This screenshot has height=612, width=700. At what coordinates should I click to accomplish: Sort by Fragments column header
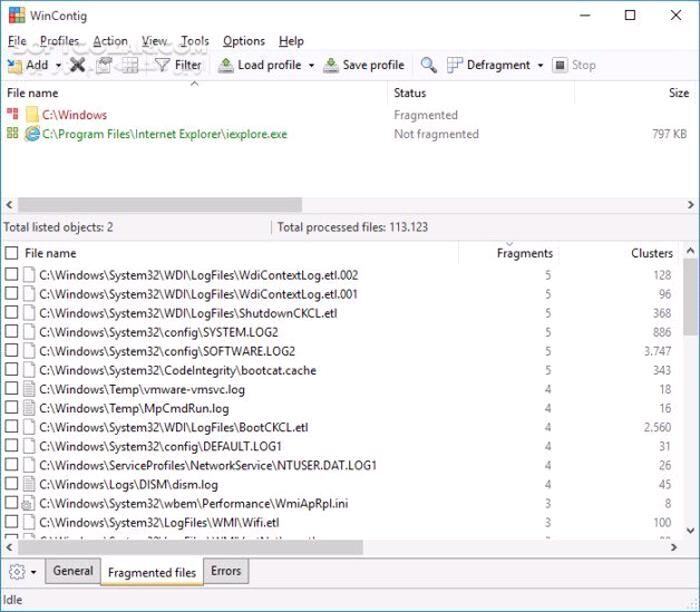tap(524, 254)
